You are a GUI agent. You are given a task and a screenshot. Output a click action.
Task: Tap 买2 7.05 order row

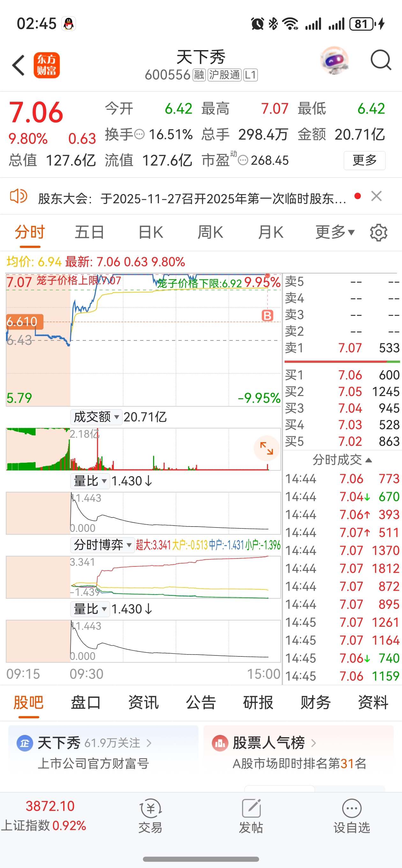click(x=342, y=392)
